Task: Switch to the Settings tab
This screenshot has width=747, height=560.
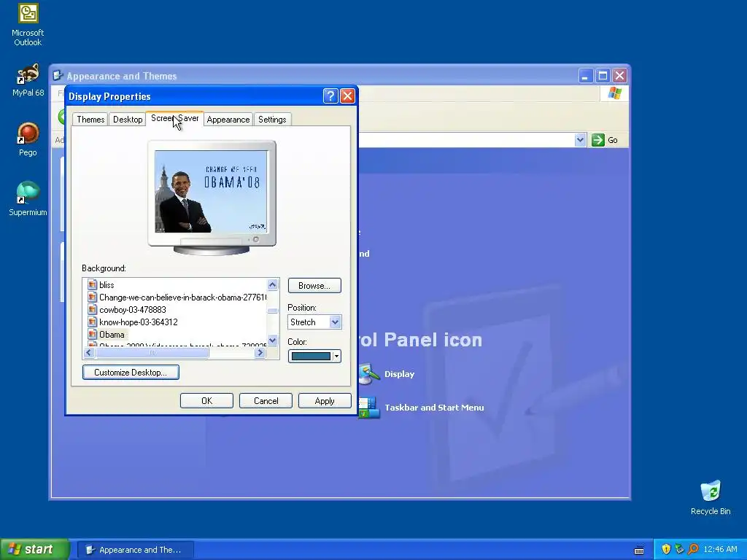Action: (x=272, y=120)
